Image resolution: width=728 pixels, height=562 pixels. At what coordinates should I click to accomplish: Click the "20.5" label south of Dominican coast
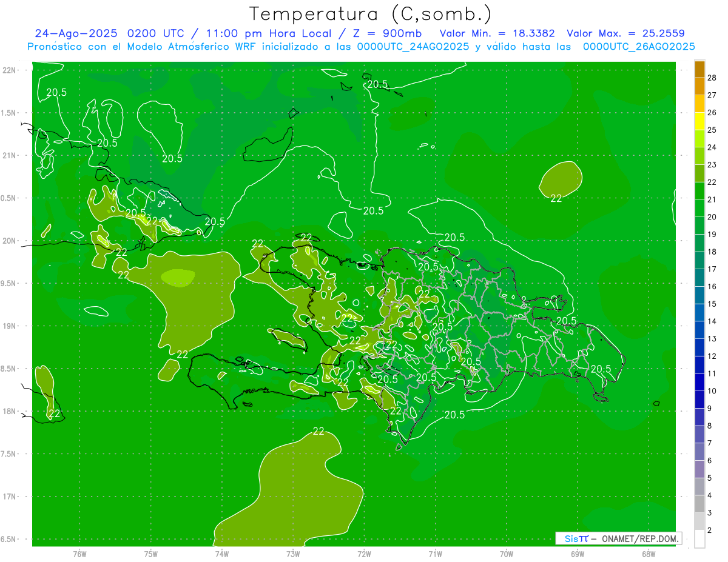[x=455, y=415]
